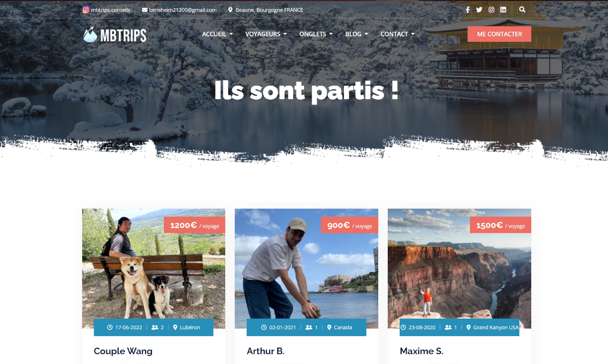Click the 900€ price tag
608x364 pixels.
[x=349, y=225]
